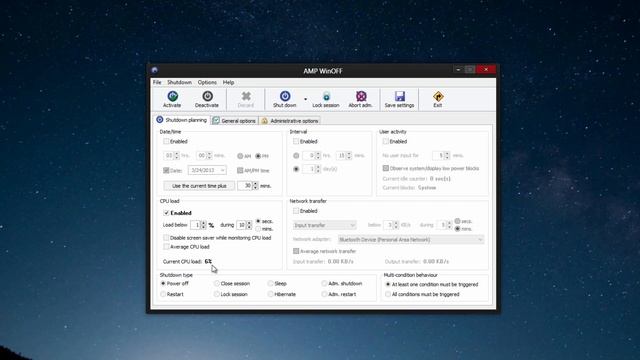Select the Interval day(s) radio button

(x=296, y=169)
